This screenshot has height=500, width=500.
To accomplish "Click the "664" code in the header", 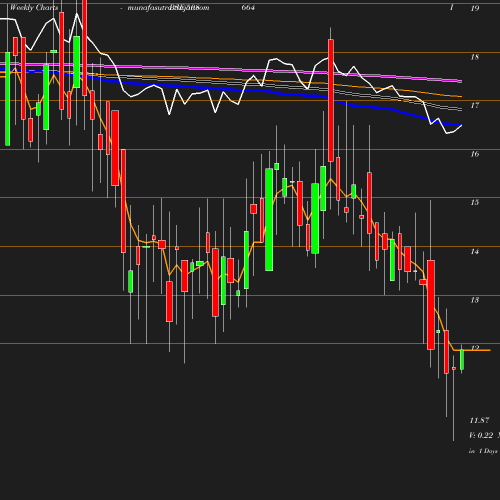I will point(248,7).
